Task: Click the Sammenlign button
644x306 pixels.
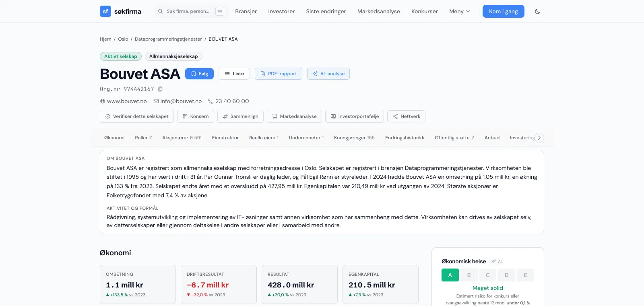Action: (x=240, y=116)
